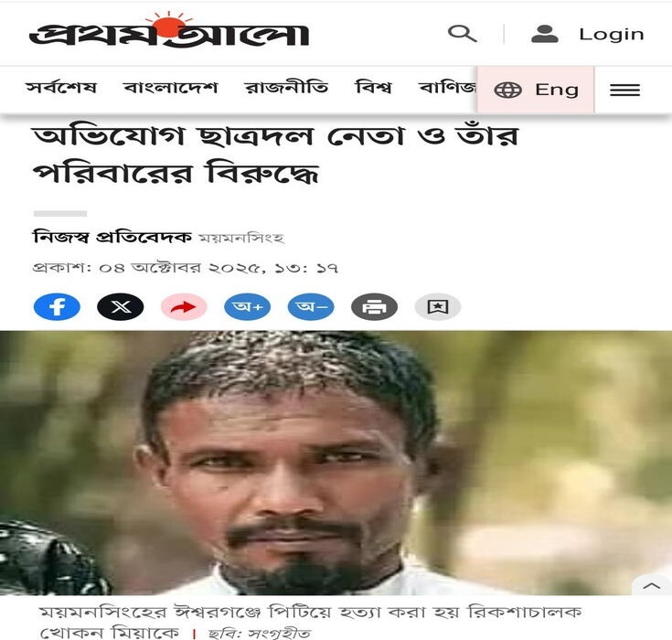Open the বাণিজ্য section
Screen dimensions: 672x640
click(447, 88)
